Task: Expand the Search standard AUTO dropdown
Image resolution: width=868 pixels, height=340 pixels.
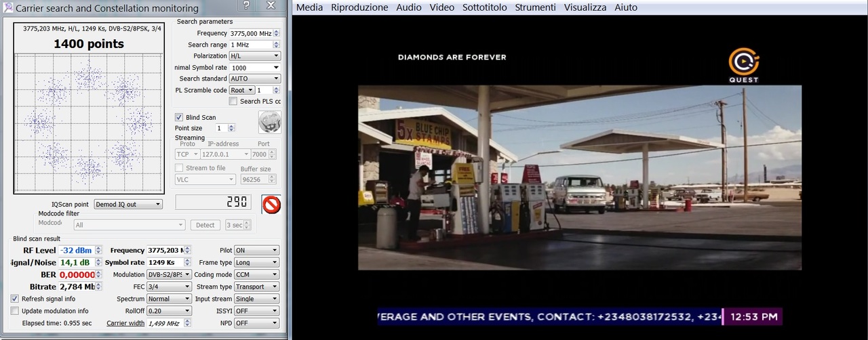Action: (254, 79)
